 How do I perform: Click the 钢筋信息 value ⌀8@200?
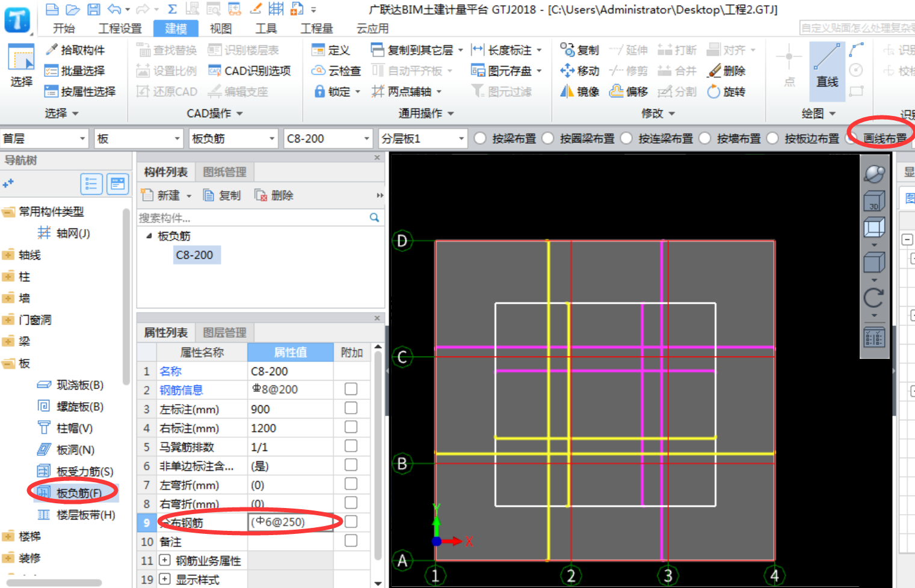291,390
